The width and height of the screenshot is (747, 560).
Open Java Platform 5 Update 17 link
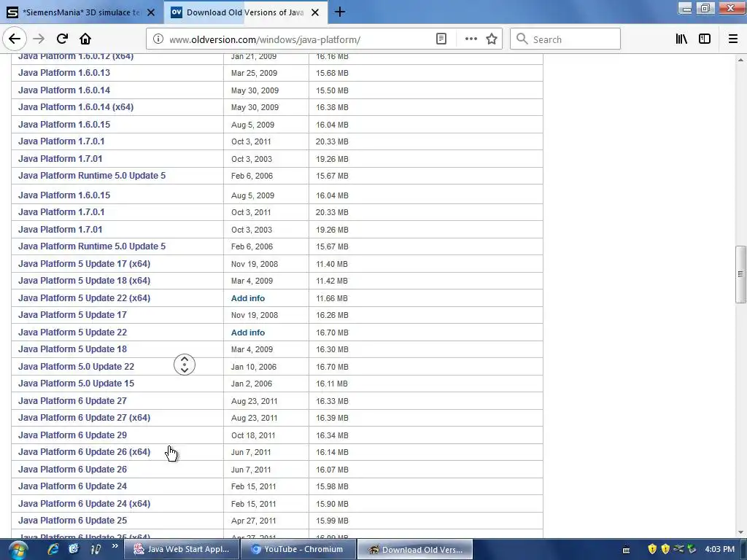[x=72, y=315]
